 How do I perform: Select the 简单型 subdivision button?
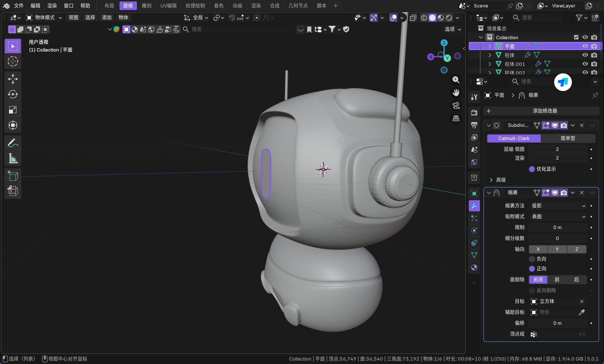point(568,138)
